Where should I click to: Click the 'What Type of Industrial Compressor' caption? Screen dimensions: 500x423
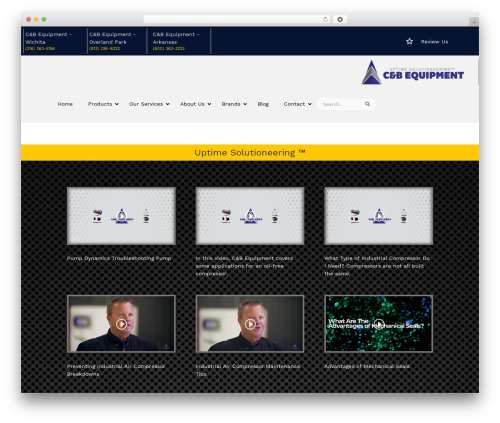(x=377, y=266)
